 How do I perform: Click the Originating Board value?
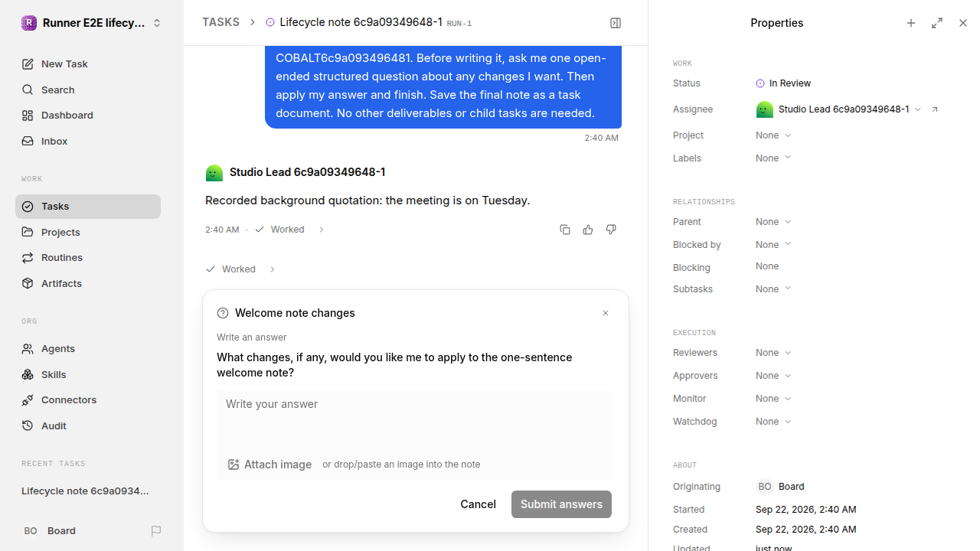tap(780, 487)
